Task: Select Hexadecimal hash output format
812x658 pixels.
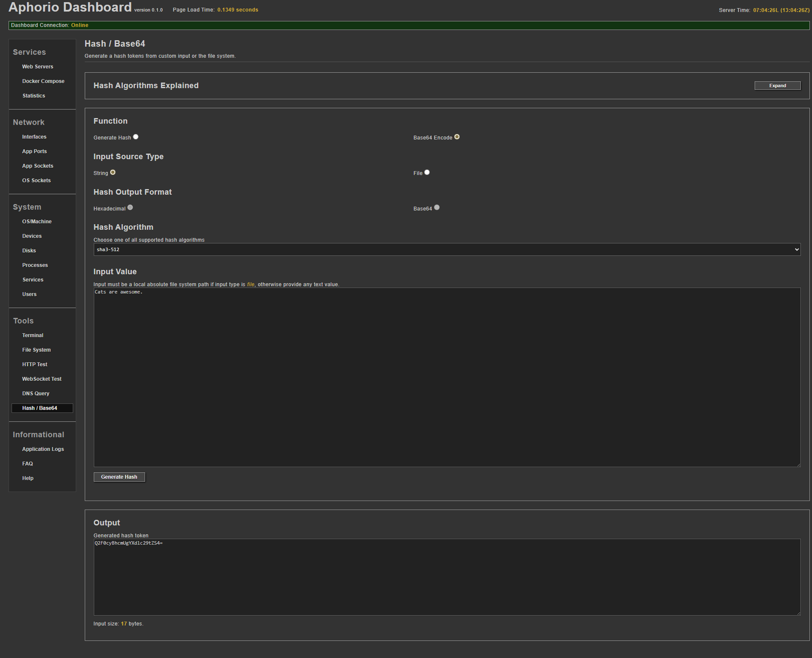Action: pos(130,207)
